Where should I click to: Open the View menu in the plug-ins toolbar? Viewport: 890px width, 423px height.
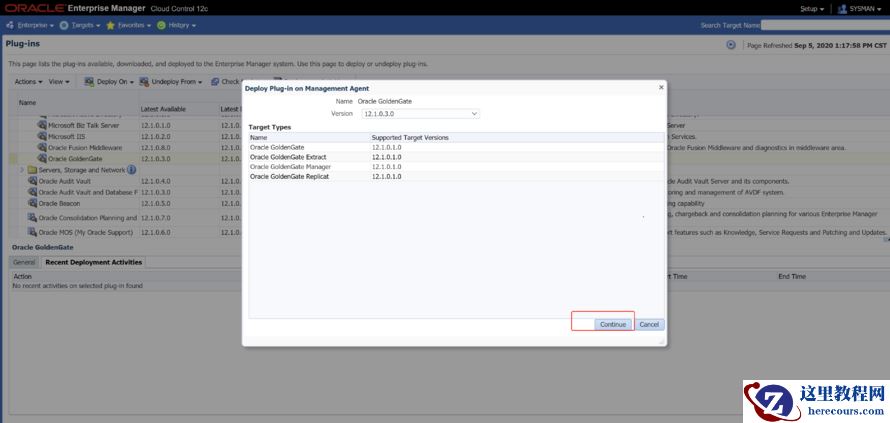click(59, 82)
